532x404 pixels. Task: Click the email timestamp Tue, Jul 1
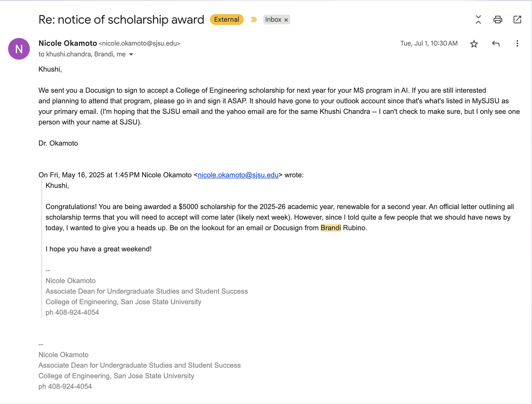(429, 43)
